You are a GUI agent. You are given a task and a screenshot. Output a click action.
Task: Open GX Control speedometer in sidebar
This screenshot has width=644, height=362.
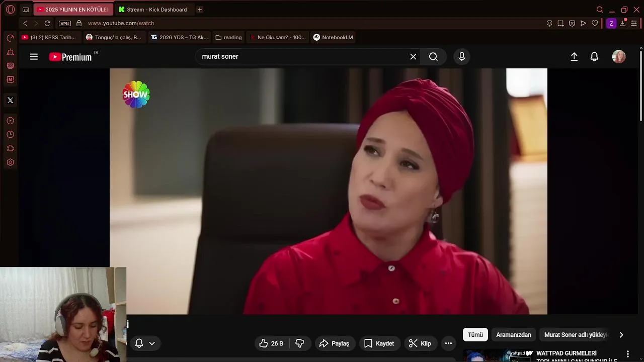(10, 38)
